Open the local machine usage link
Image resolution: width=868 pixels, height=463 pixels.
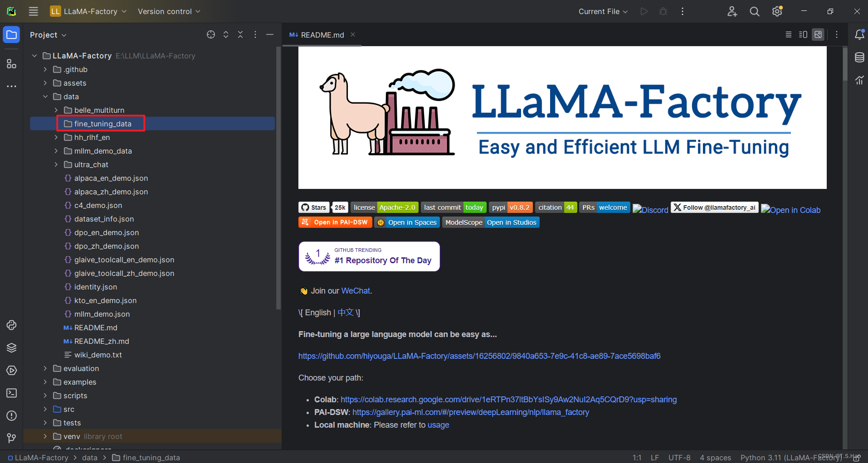(439, 425)
